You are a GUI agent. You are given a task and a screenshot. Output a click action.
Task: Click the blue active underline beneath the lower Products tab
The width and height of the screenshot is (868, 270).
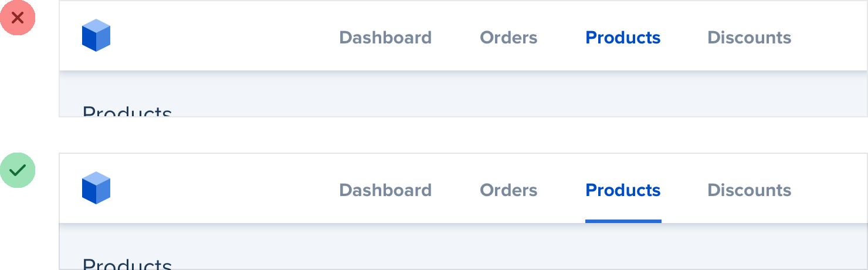(x=623, y=221)
